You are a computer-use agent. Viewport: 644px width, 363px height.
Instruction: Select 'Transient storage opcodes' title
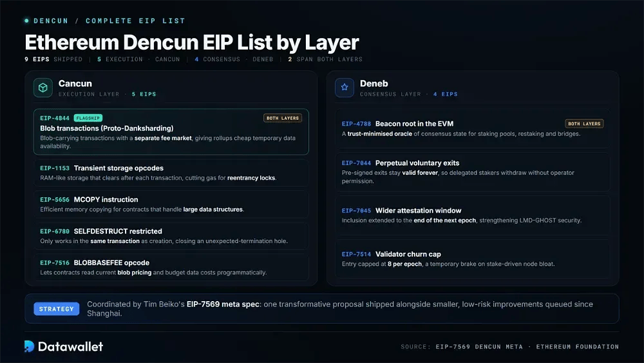tap(118, 168)
